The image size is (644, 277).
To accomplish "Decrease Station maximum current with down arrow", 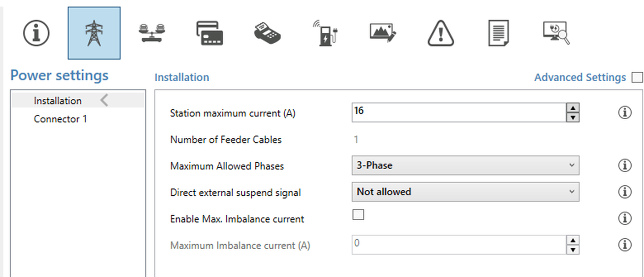I will pos(573,117).
